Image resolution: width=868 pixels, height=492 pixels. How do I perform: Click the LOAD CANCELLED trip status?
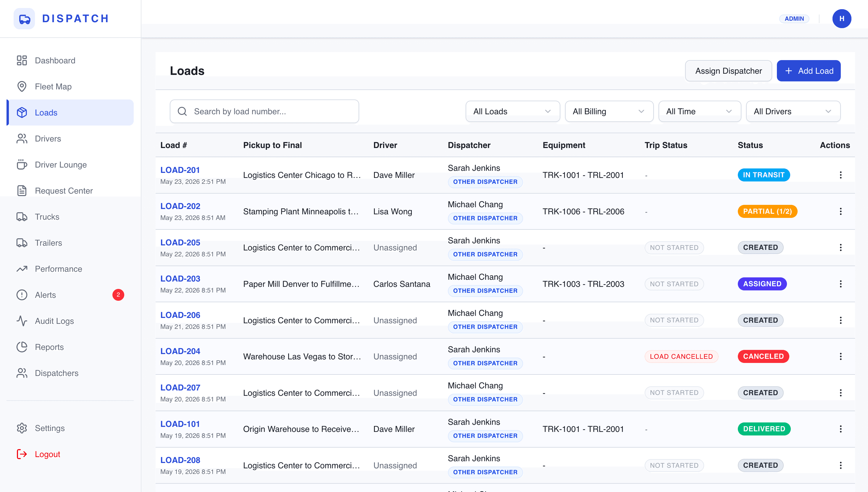[681, 356]
